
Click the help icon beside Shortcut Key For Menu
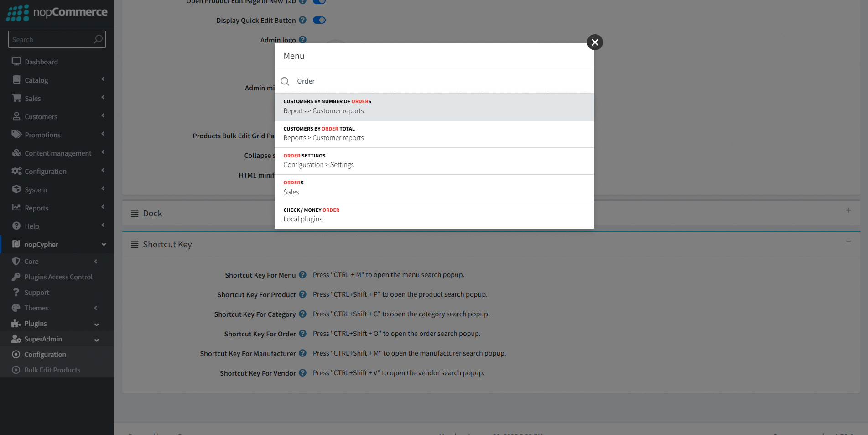click(302, 275)
